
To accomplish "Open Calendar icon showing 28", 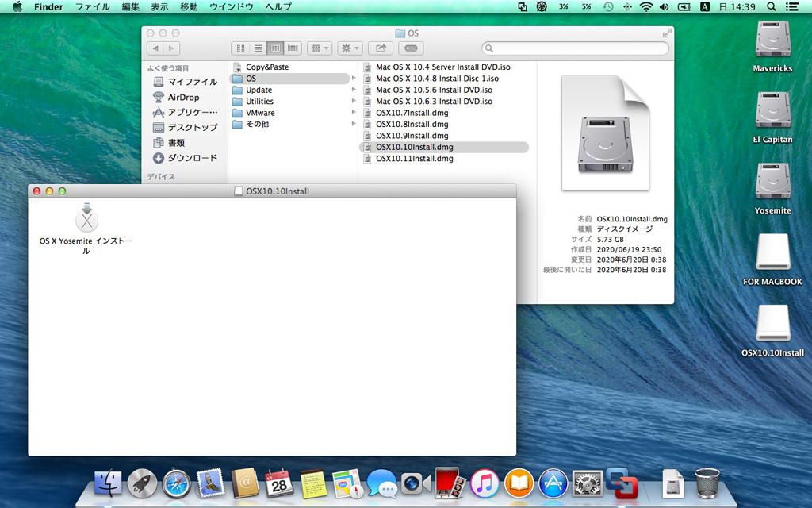I will pyautogui.click(x=279, y=483).
